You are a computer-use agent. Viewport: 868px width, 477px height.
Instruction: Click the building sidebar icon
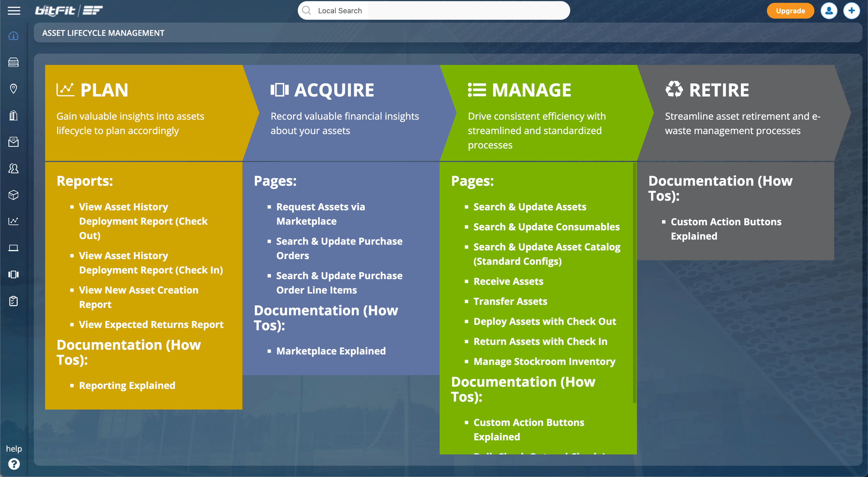coord(14,116)
